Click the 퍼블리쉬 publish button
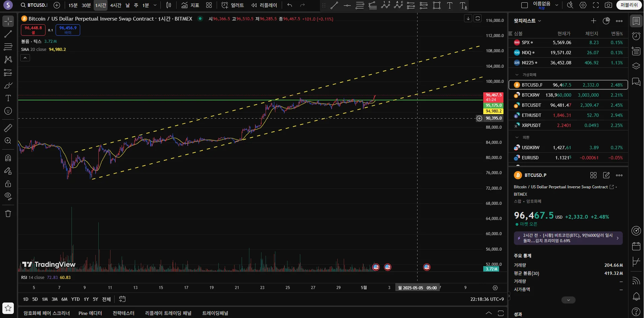Viewport: 644px width, 318px height. tap(629, 5)
